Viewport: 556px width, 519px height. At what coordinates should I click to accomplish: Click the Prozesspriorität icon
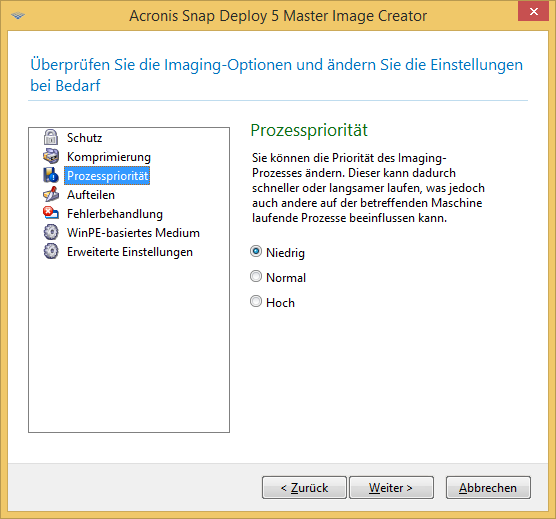(x=51, y=175)
